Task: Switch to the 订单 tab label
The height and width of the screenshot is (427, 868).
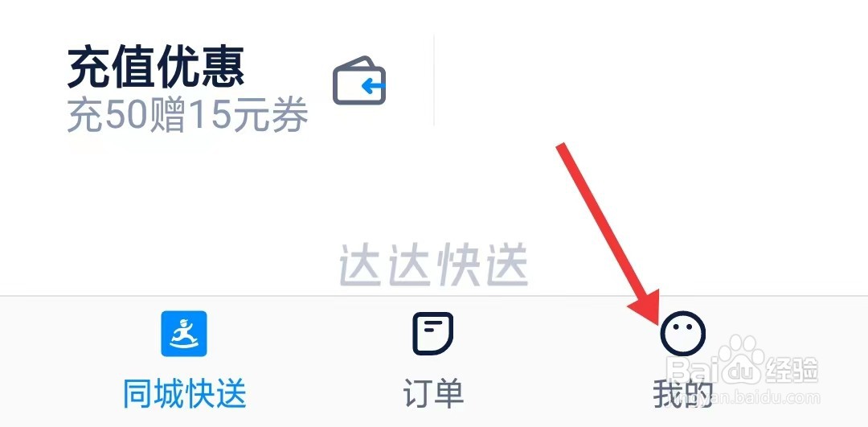Action: click(433, 394)
